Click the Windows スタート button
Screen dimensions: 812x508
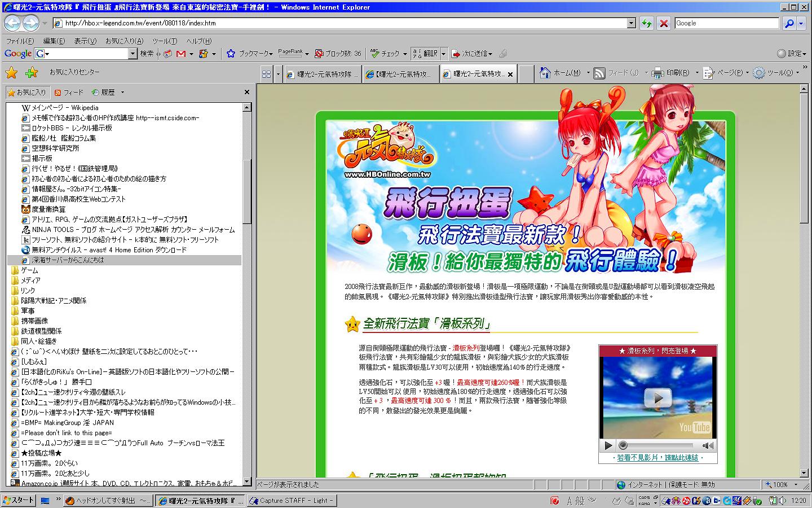19,500
